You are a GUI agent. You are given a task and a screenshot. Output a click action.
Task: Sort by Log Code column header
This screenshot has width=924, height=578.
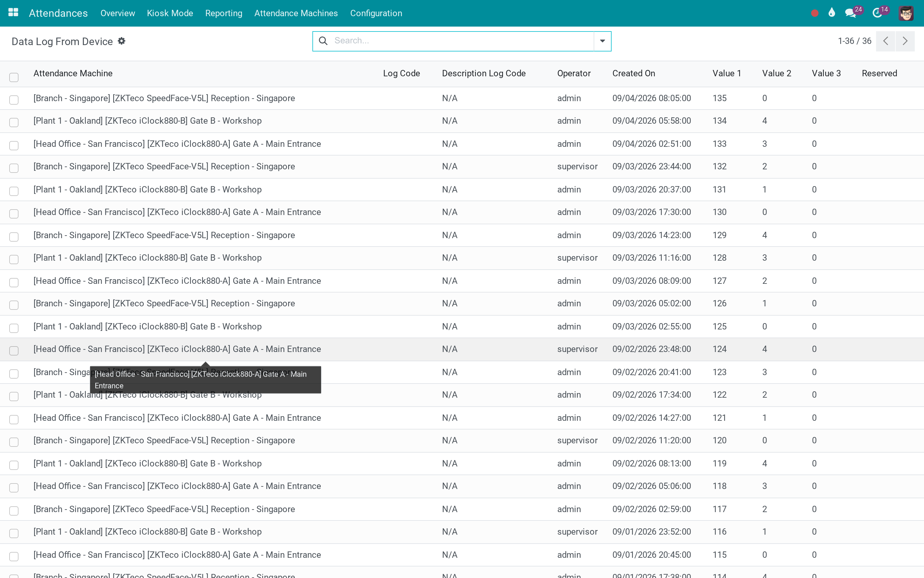click(x=401, y=73)
